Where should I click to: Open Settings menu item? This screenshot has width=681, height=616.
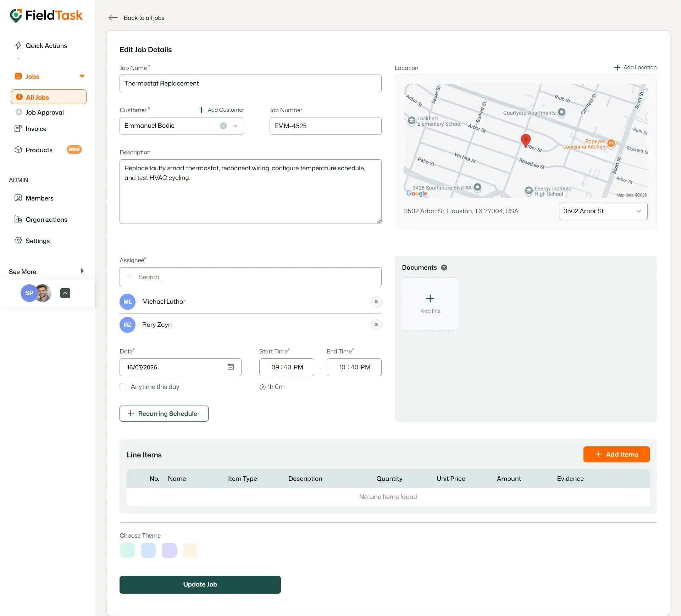[x=38, y=241]
